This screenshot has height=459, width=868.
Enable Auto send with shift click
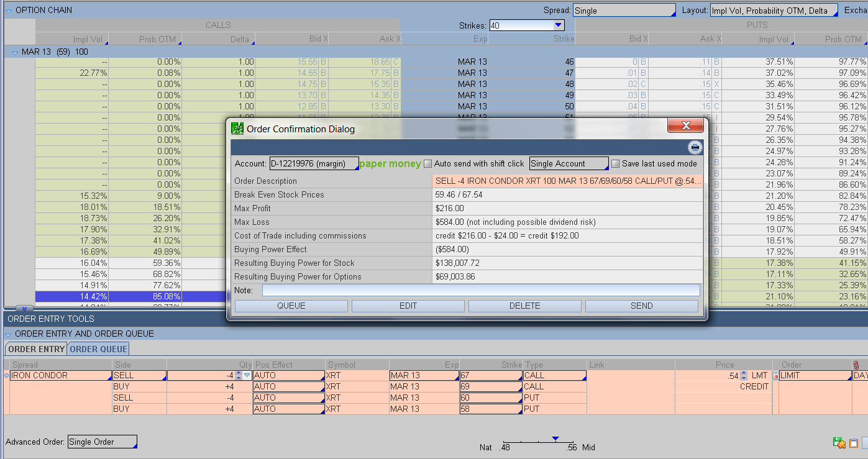427,164
